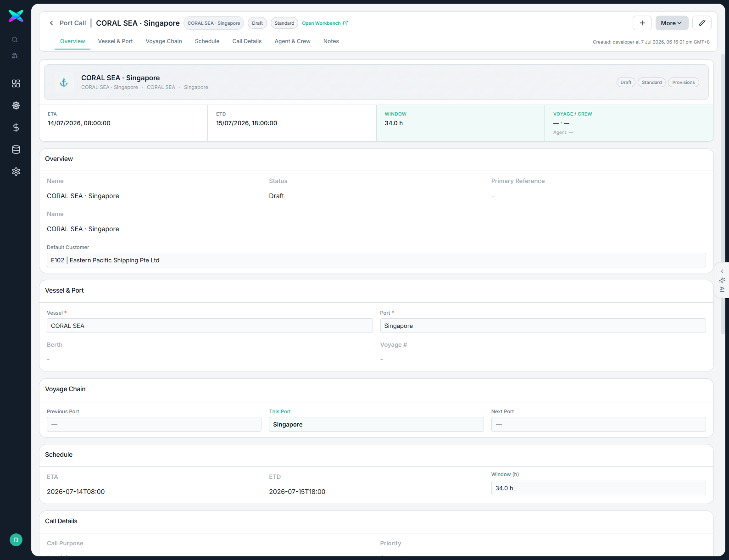
Task: Click the bug debug icon in sidebar
Action: 15,56
